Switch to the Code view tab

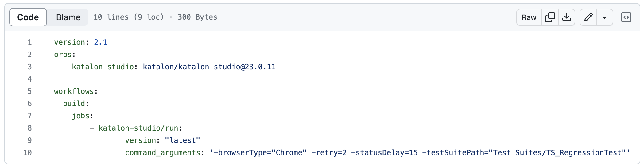[28, 17]
